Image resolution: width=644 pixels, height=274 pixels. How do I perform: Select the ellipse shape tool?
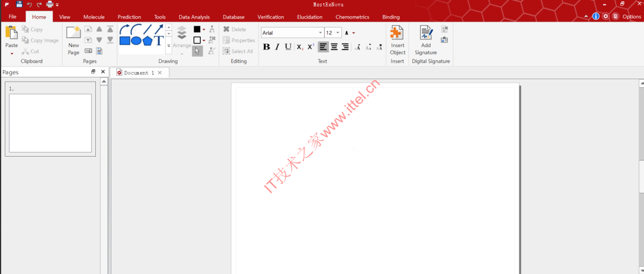coord(136,41)
